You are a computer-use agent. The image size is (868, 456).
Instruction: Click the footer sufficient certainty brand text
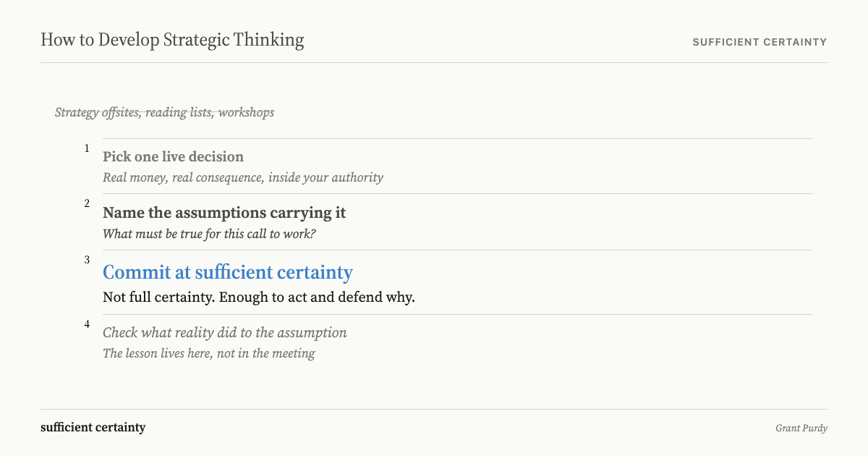click(x=93, y=427)
